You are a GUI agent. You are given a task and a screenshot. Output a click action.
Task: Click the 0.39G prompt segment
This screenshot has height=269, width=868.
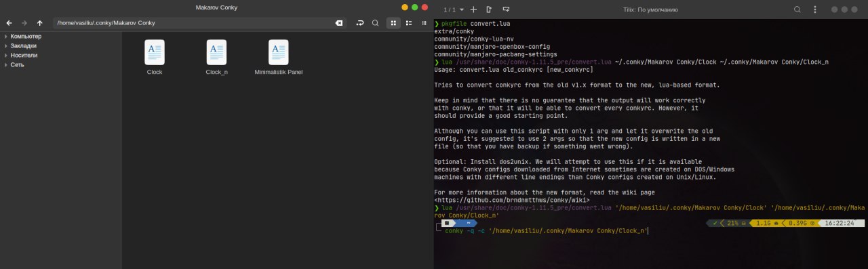(x=802, y=223)
